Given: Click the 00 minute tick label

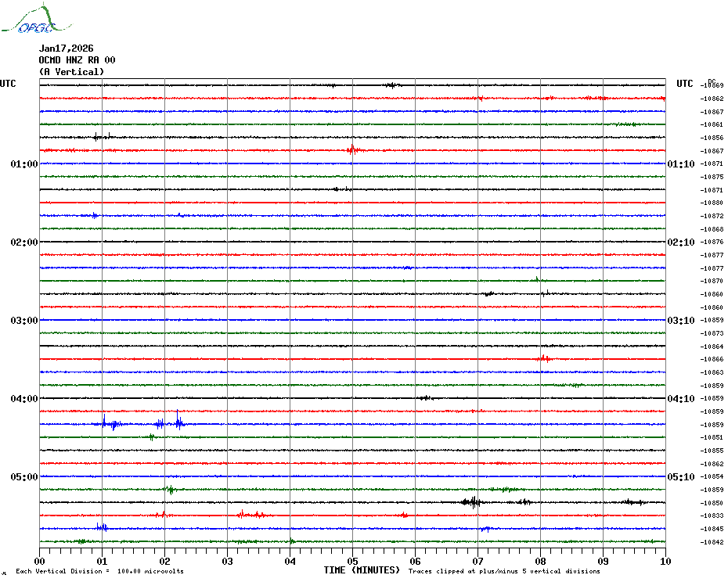Looking at the screenshot, I should (40, 561).
